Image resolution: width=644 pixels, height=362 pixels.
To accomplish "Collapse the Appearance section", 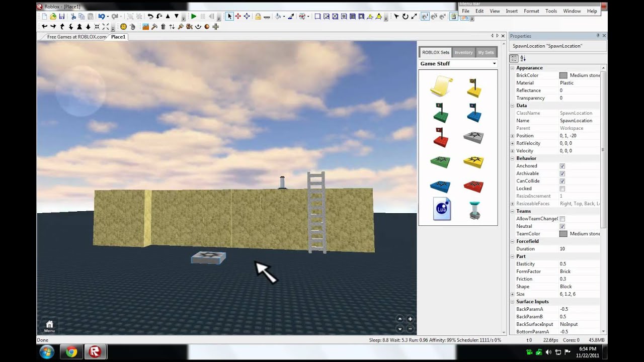I will tap(513, 68).
